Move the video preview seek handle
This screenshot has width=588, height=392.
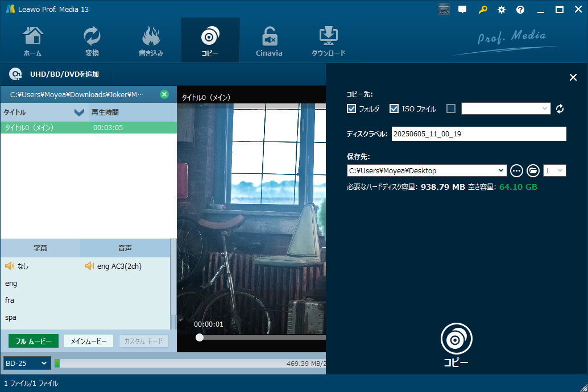(200, 337)
